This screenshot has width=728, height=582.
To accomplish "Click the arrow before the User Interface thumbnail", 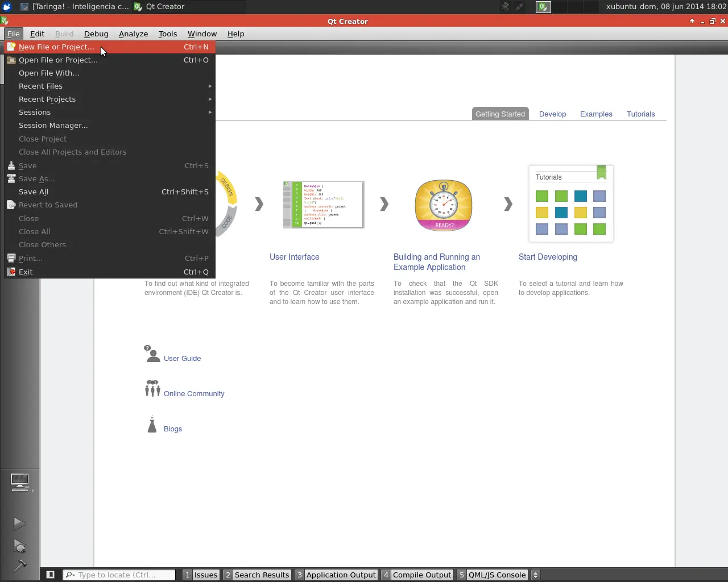I will click(x=259, y=204).
